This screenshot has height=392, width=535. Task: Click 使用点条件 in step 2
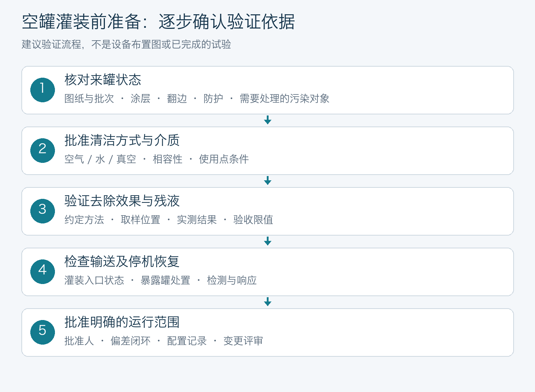point(224,159)
